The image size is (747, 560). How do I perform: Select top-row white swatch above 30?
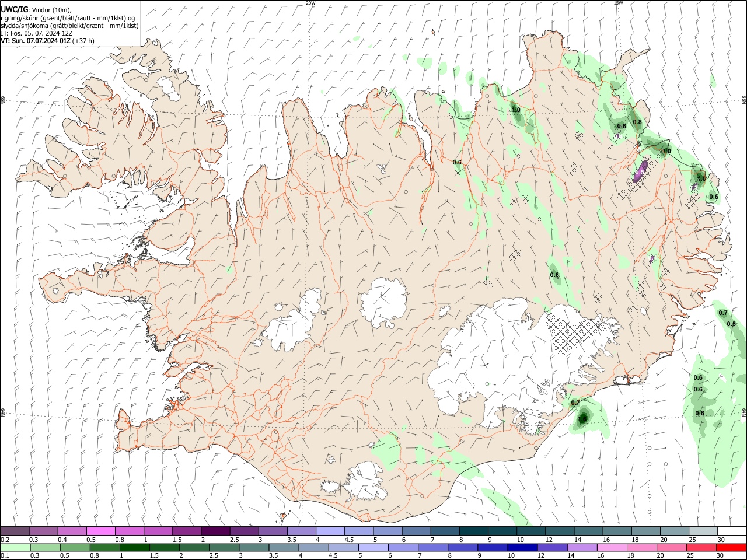coord(732,531)
